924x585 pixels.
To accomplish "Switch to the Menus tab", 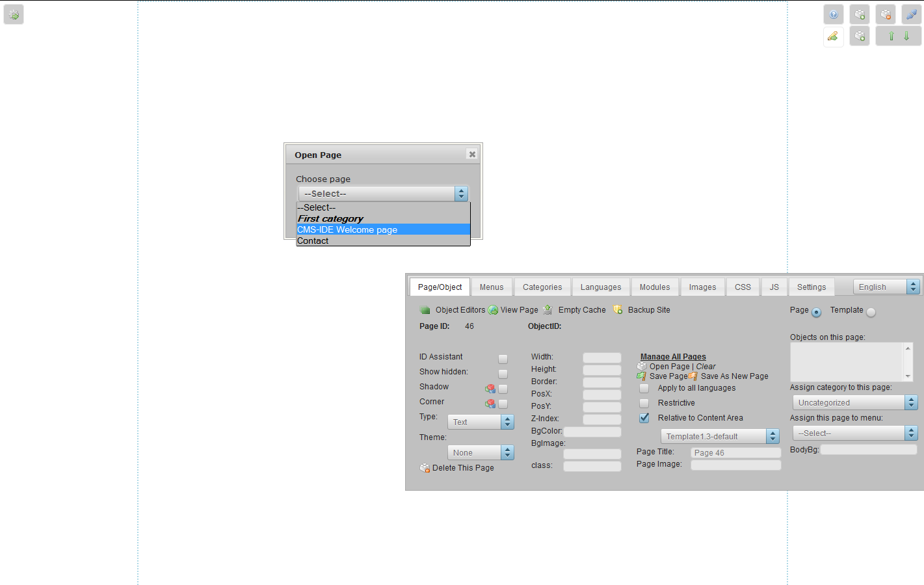I will (x=492, y=287).
